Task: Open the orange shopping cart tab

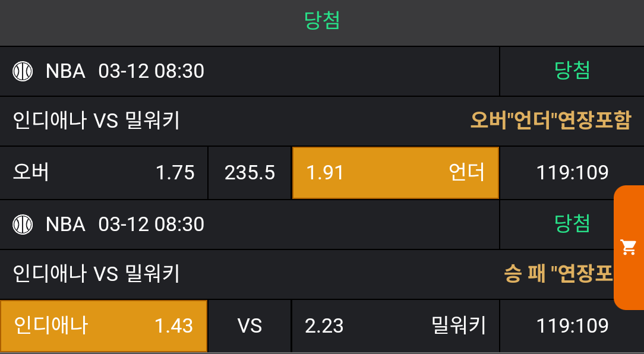Action: pos(629,247)
